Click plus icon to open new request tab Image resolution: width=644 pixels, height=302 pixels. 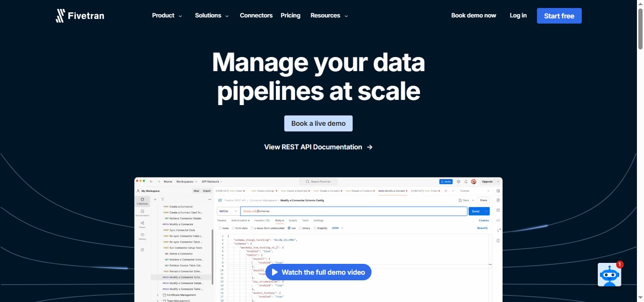[446, 191]
